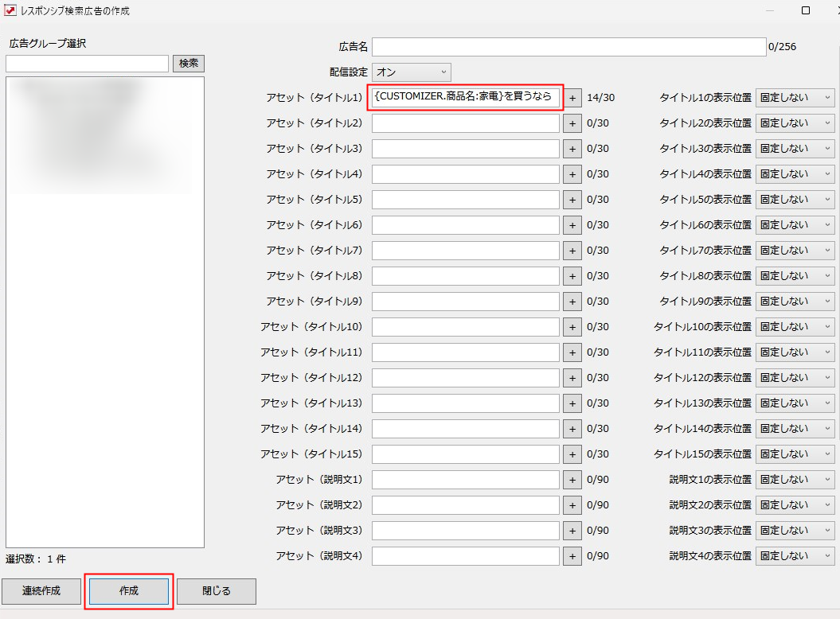Click the 検索 button for ad groups
The image size is (840, 619).
tap(189, 64)
